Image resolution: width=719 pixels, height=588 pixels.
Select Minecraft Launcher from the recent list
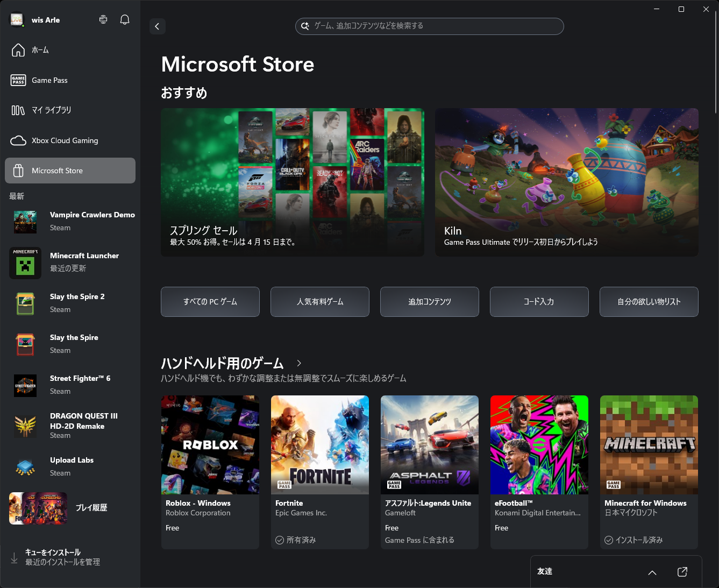[x=70, y=262]
